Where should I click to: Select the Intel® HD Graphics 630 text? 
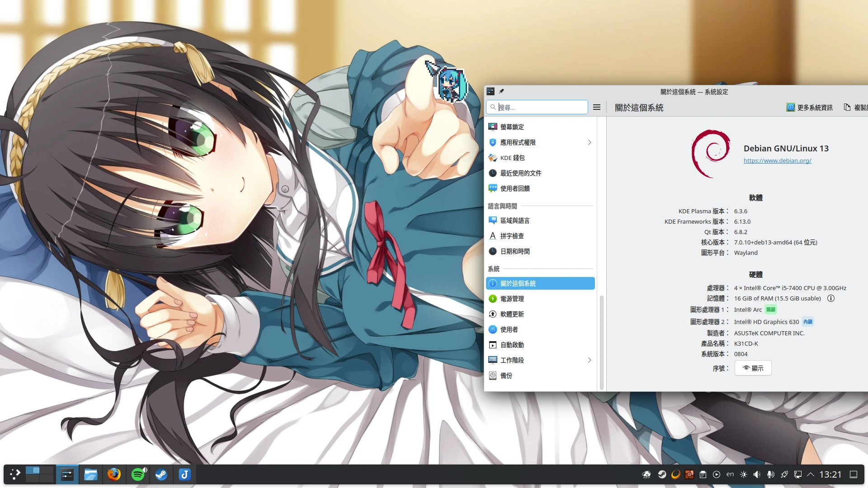pyautogui.click(x=766, y=322)
